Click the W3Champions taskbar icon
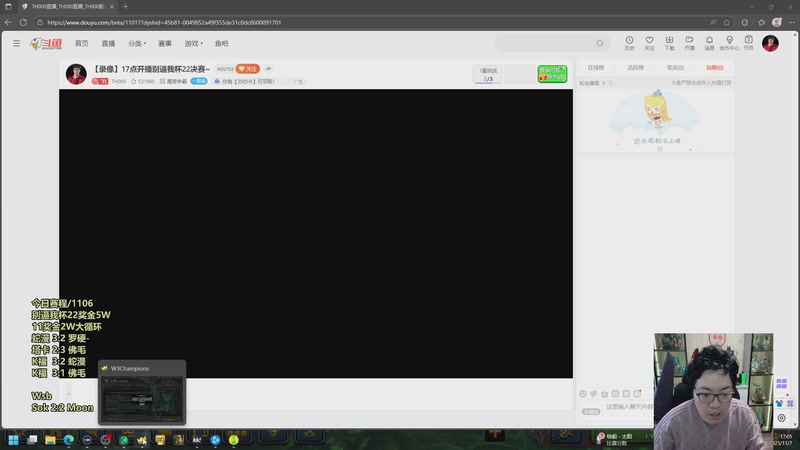 (142, 440)
